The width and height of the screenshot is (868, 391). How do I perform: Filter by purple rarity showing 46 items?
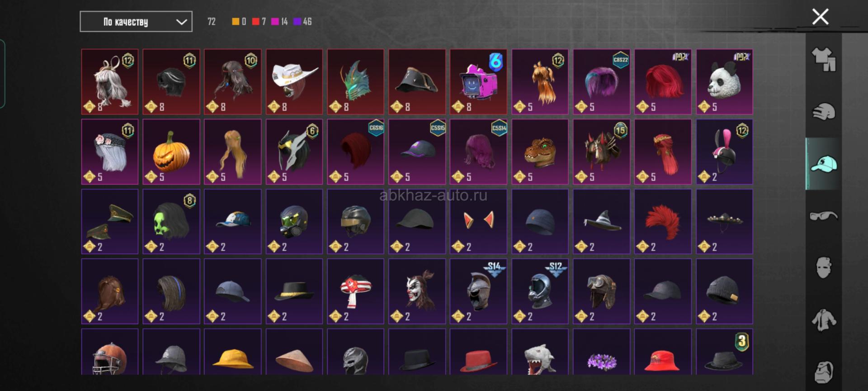point(302,21)
